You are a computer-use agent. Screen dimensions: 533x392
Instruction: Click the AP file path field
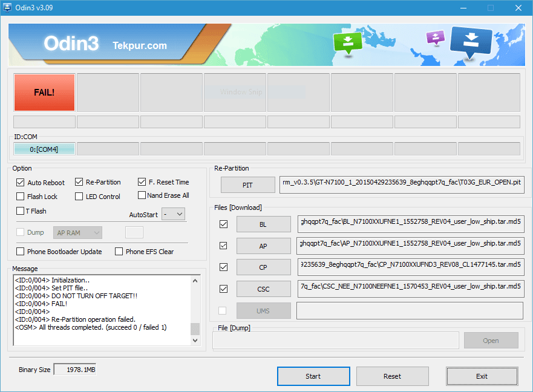pyautogui.click(x=410, y=246)
